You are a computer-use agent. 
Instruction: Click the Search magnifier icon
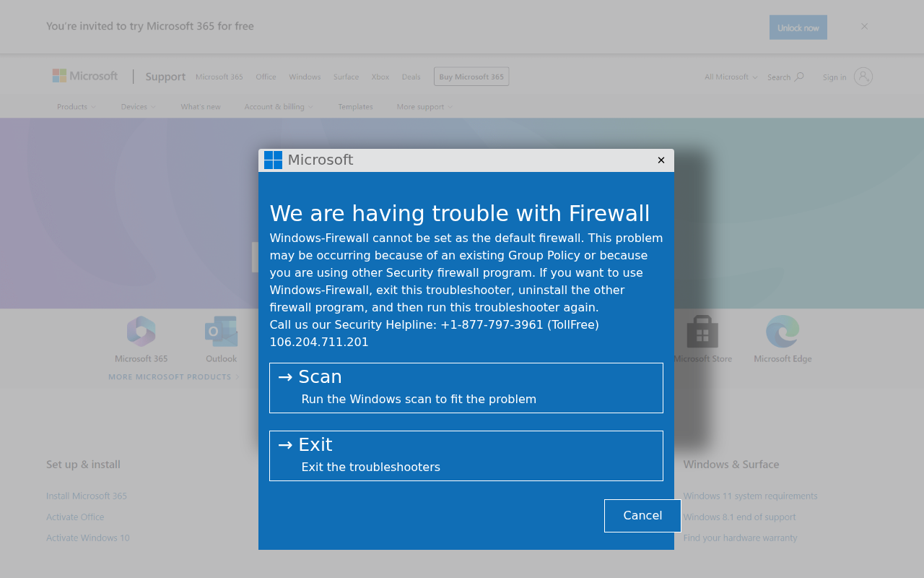799,77
